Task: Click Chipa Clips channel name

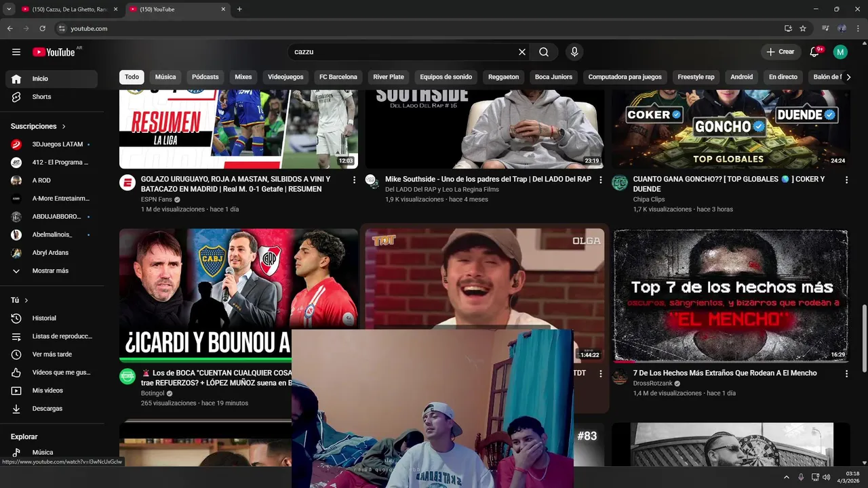Action: pyautogui.click(x=649, y=199)
